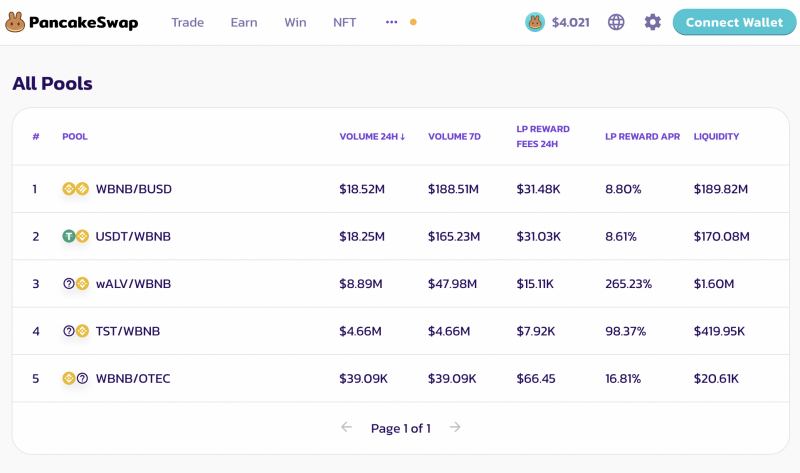Sort by Volume 24H column
Image resolution: width=800 pixels, height=473 pixels.
click(372, 137)
